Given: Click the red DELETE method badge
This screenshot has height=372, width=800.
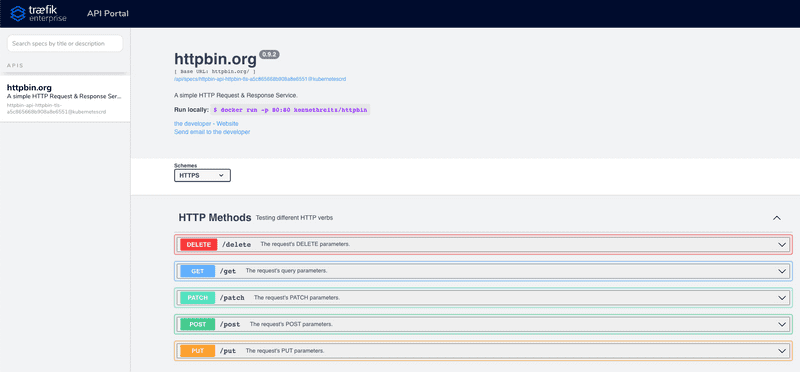Looking at the screenshot, I should point(198,244).
